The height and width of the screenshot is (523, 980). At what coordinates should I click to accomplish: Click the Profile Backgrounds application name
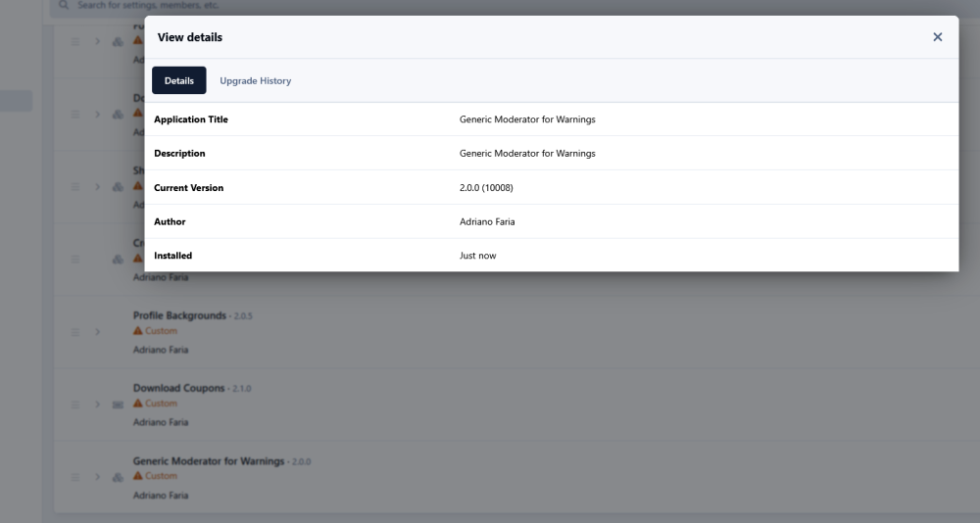(179, 315)
